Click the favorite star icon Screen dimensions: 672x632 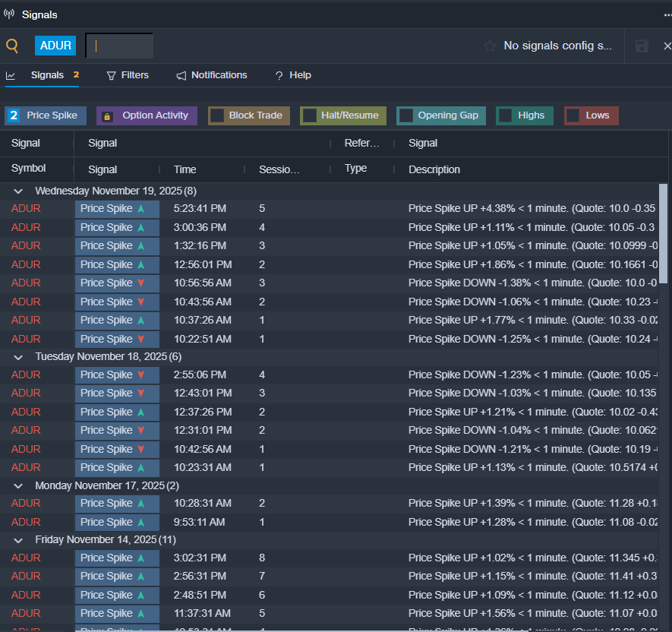[490, 46]
